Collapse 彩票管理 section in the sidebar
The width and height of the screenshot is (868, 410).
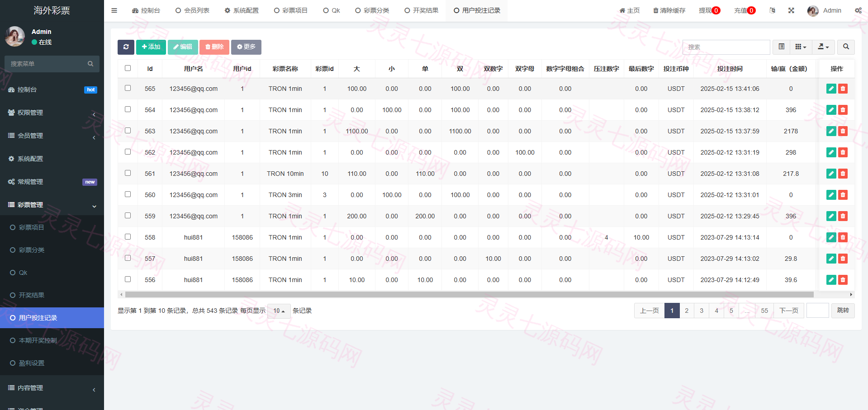click(52, 205)
